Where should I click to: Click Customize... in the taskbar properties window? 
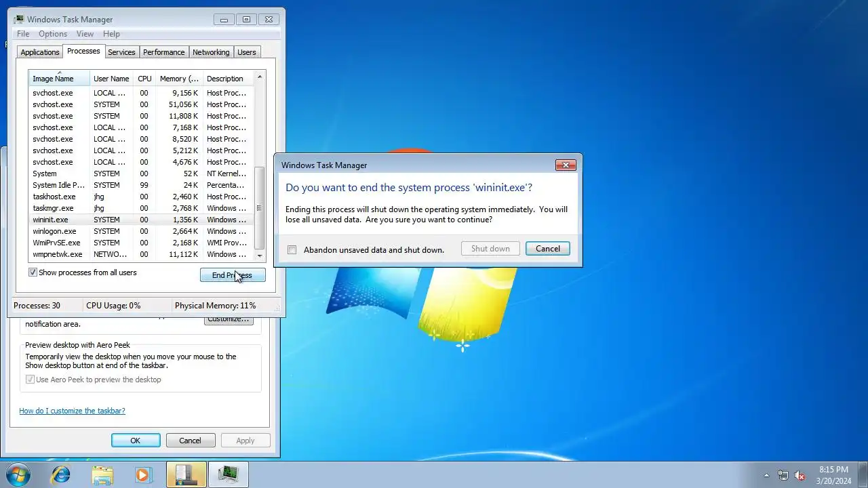point(229,319)
